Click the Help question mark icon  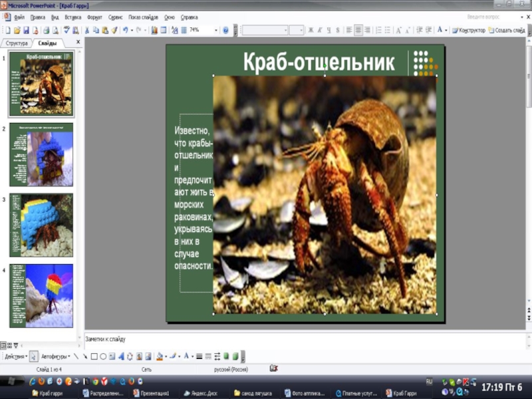click(x=225, y=30)
